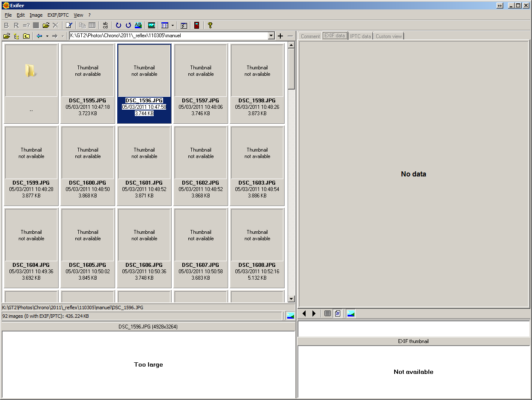Click the grey table grid toolbar icon

[x=92, y=25]
